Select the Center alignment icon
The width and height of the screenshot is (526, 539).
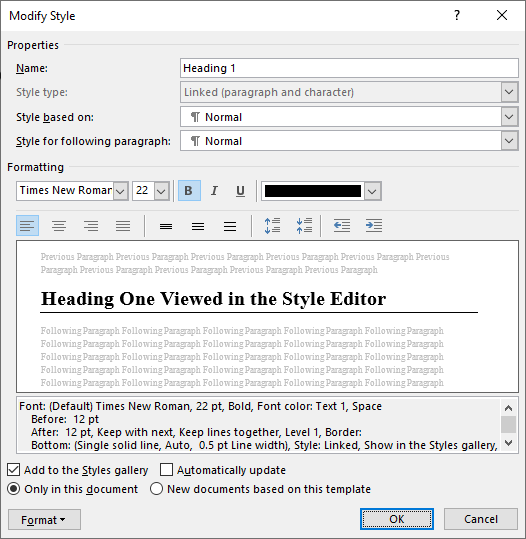59,226
